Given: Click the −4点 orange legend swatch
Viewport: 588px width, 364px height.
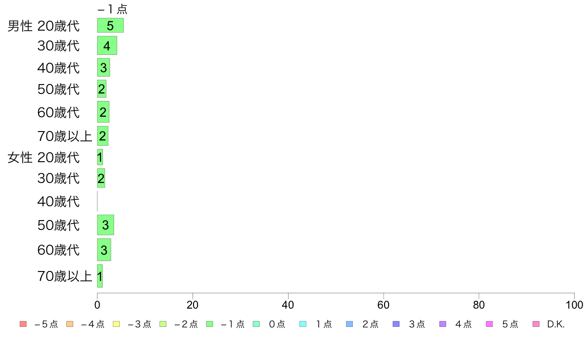Looking at the screenshot, I should [70, 324].
